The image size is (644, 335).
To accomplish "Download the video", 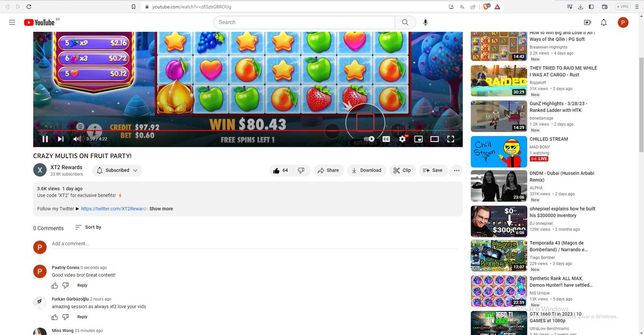I will (x=367, y=170).
